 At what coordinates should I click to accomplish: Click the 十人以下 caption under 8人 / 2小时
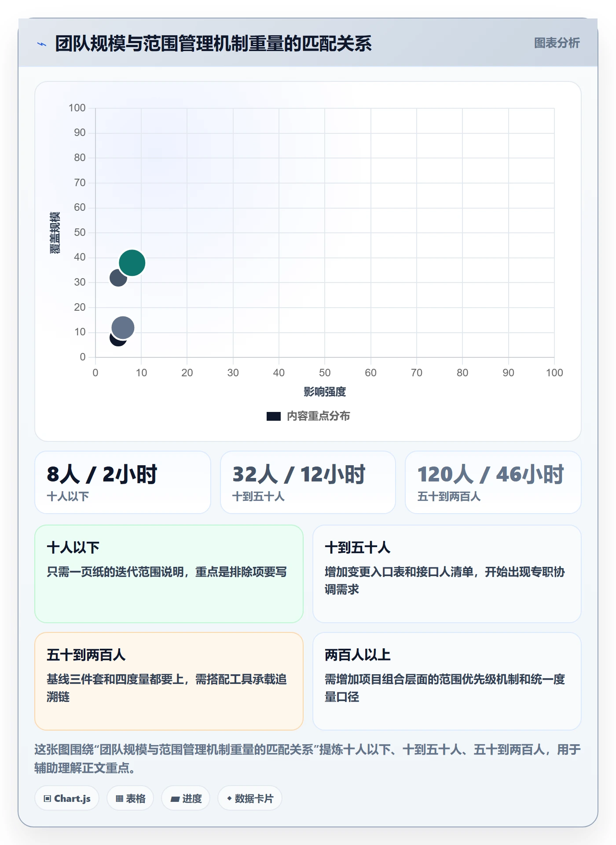[68, 496]
